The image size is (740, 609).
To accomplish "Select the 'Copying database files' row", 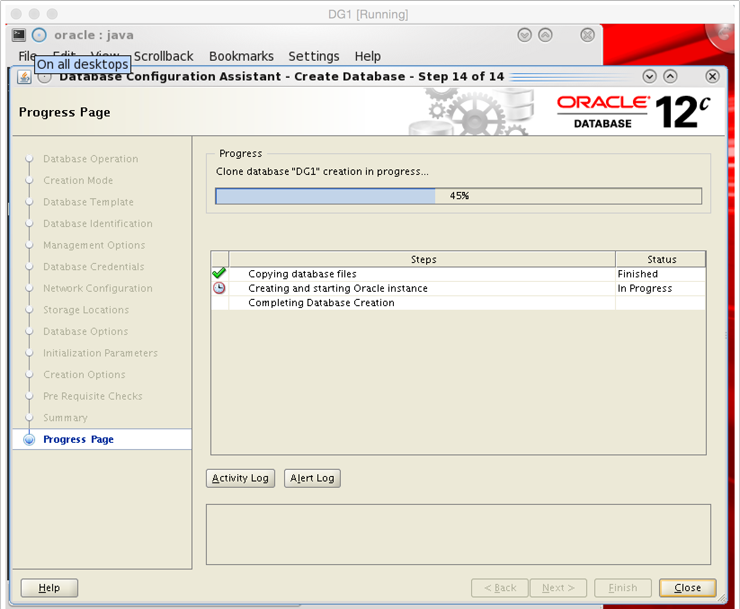I will pos(458,274).
